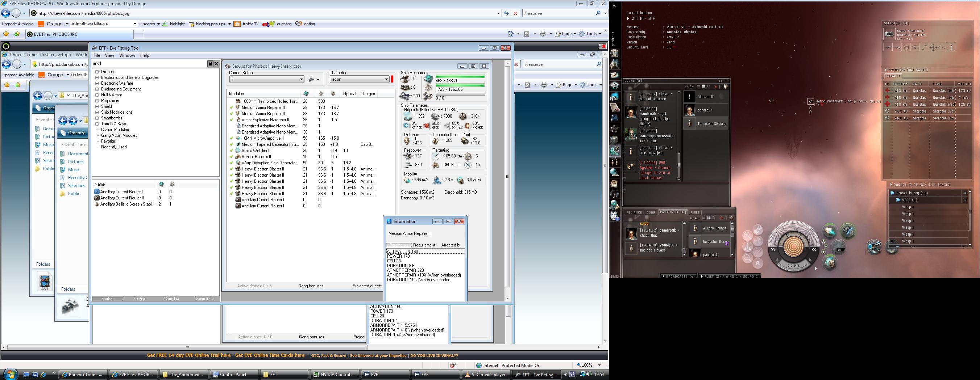
Task: Open the File menu in EFT
Action: click(x=97, y=55)
